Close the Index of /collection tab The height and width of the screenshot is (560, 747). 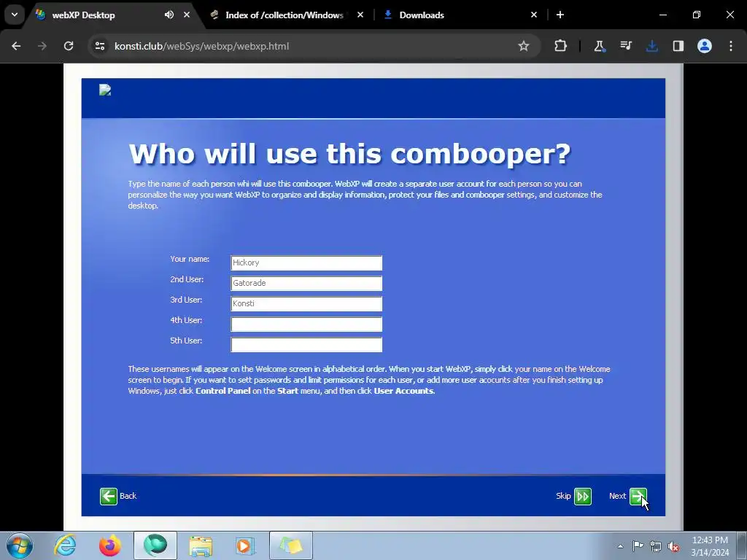tap(360, 15)
